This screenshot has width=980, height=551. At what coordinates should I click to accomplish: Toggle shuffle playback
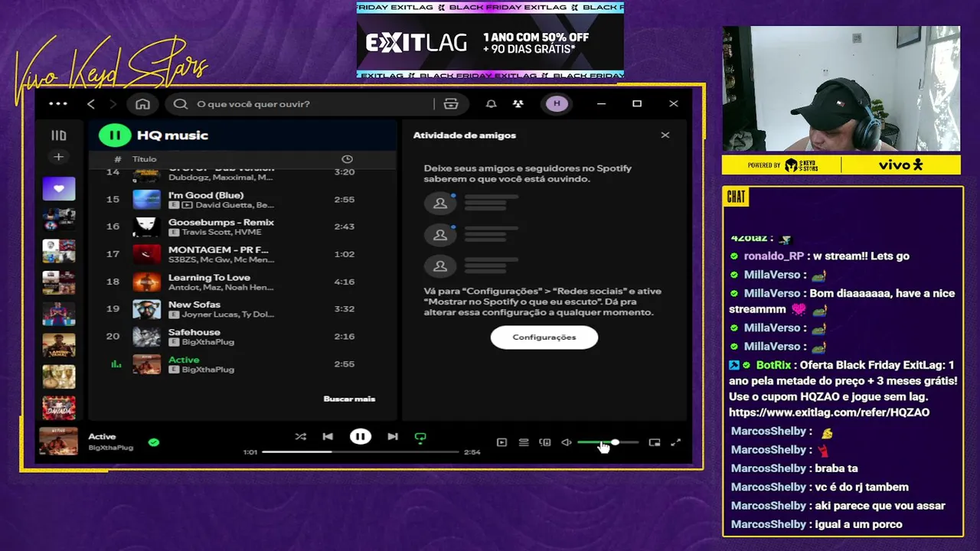[300, 437]
